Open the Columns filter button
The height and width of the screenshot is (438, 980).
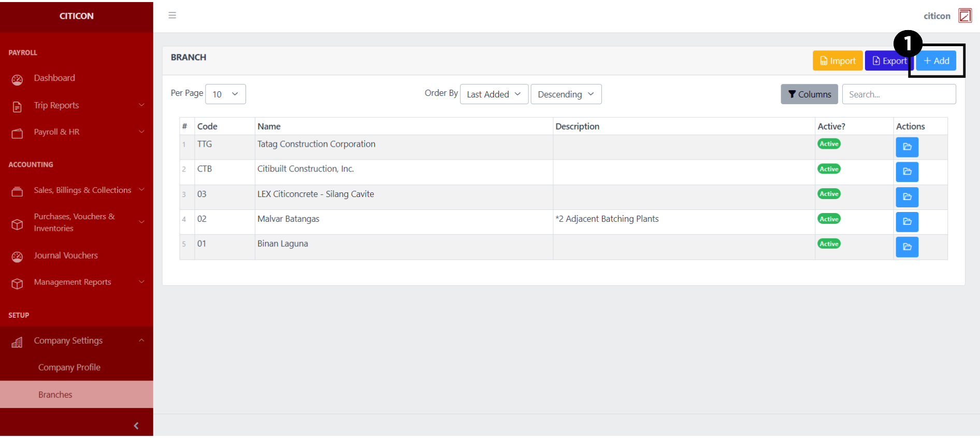coord(809,94)
